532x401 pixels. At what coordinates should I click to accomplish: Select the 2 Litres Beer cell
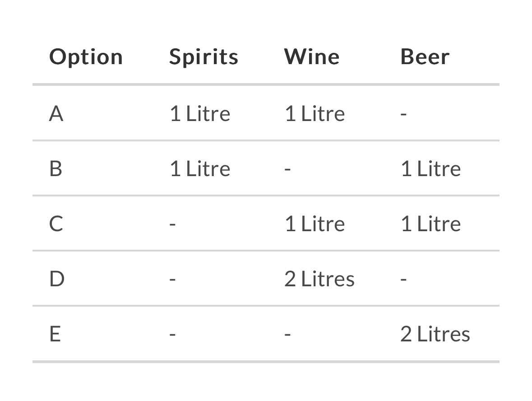pyautogui.click(x=435, y=334)
